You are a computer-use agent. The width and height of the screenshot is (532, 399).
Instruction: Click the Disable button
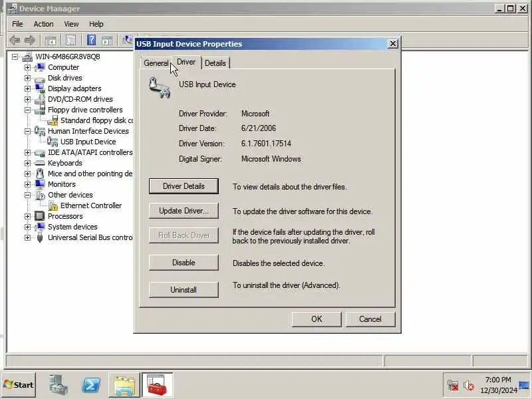(184, 263)
